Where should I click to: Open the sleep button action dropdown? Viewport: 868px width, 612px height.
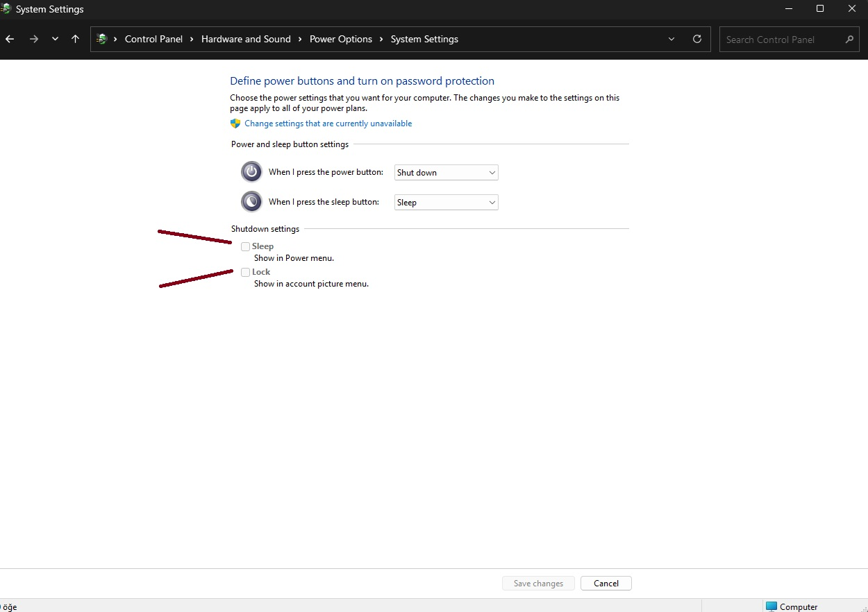point(446,202)
